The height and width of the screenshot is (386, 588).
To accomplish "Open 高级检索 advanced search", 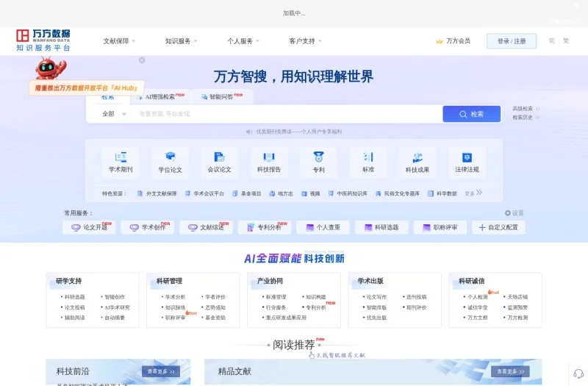I will 526,108.
